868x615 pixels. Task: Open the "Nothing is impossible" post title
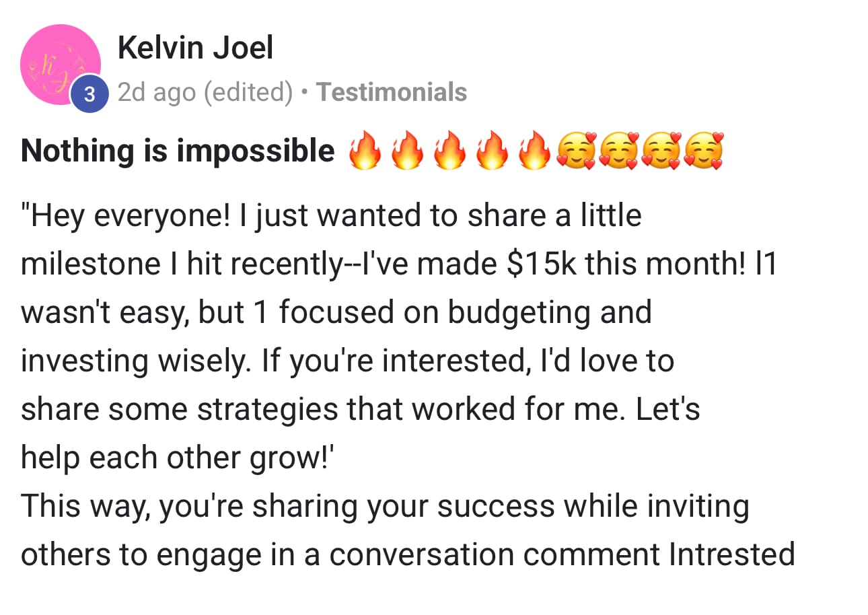tap(178, 151)
